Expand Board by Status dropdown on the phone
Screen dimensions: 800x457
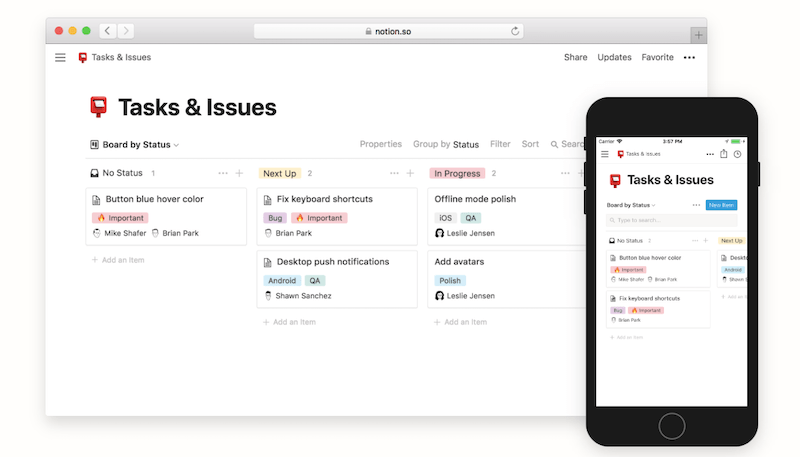tap(631, 205)
